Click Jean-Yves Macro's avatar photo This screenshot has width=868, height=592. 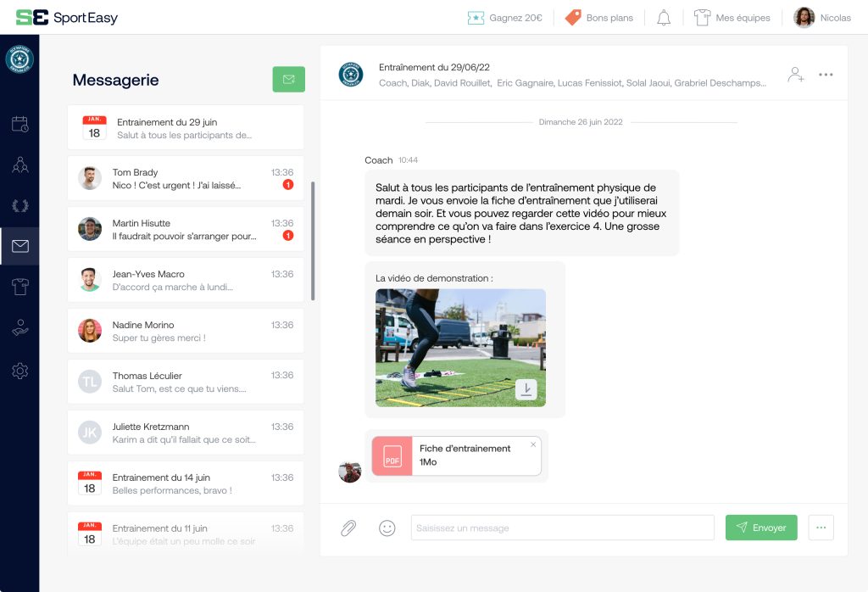90,280
